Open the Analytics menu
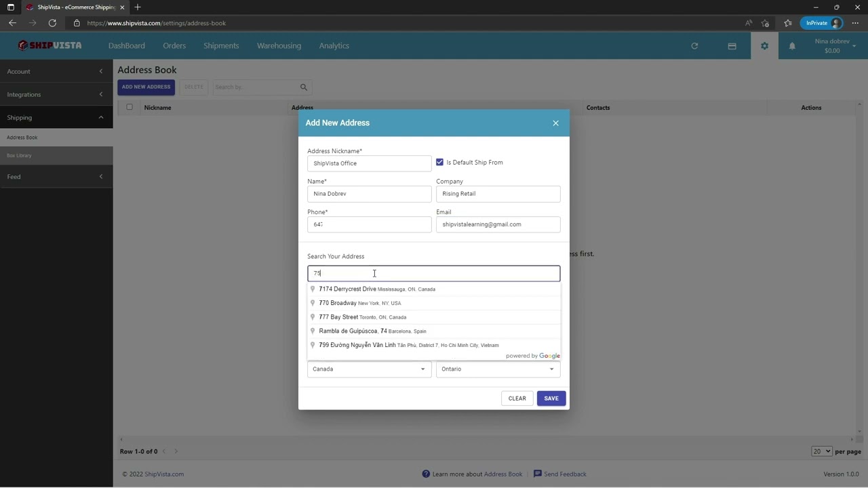 [334, 45]
